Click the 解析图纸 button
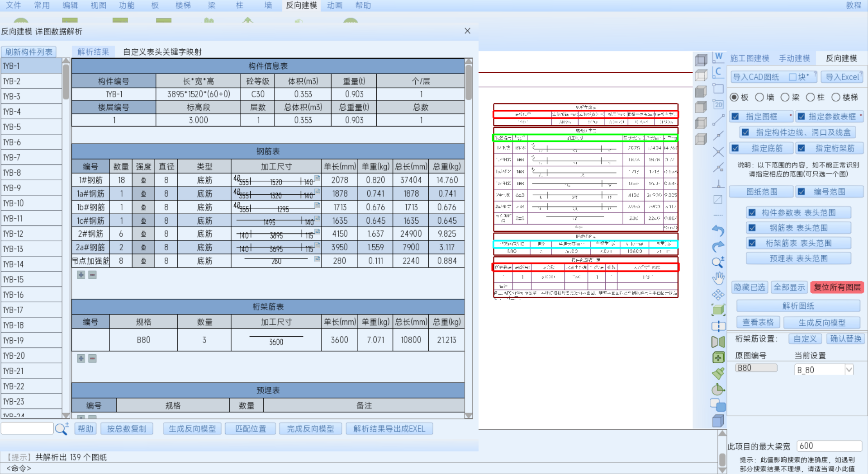The width and height of the screenshot is (868, 474). pyautogui.click(x=798, y=306)
